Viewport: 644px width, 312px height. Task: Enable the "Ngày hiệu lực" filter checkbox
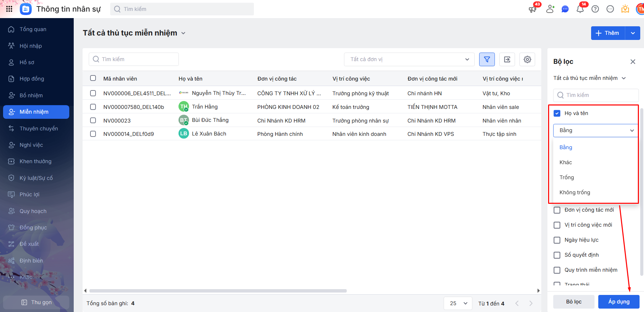point(557,240)
